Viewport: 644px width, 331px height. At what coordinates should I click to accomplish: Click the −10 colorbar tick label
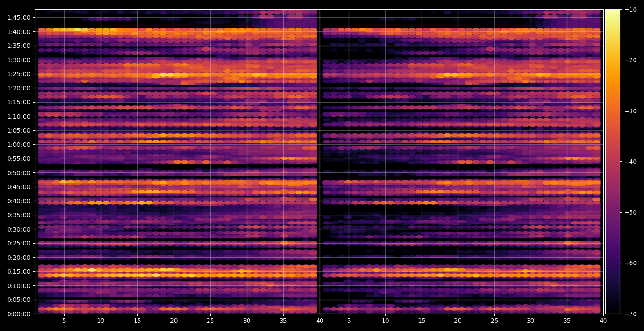click(x=631, y=9)
